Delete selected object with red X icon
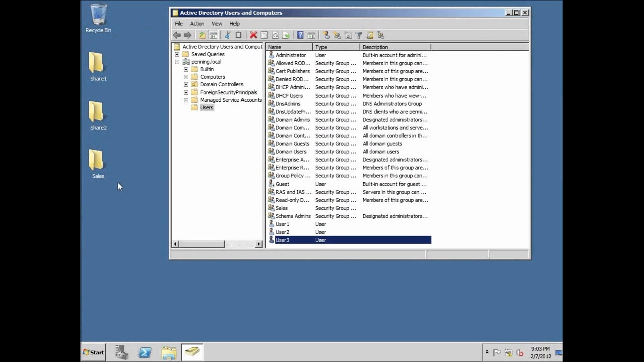This screenshot has height=362, width=644. point(253,35)
